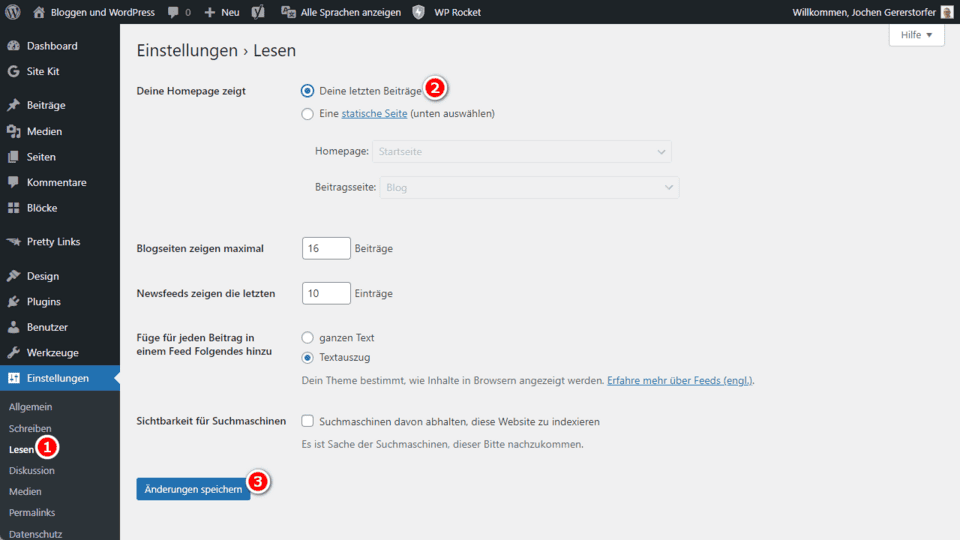Click the user avatar next to Willkommen greeting
The image size is (960, 540).
[x=946, y=12]
